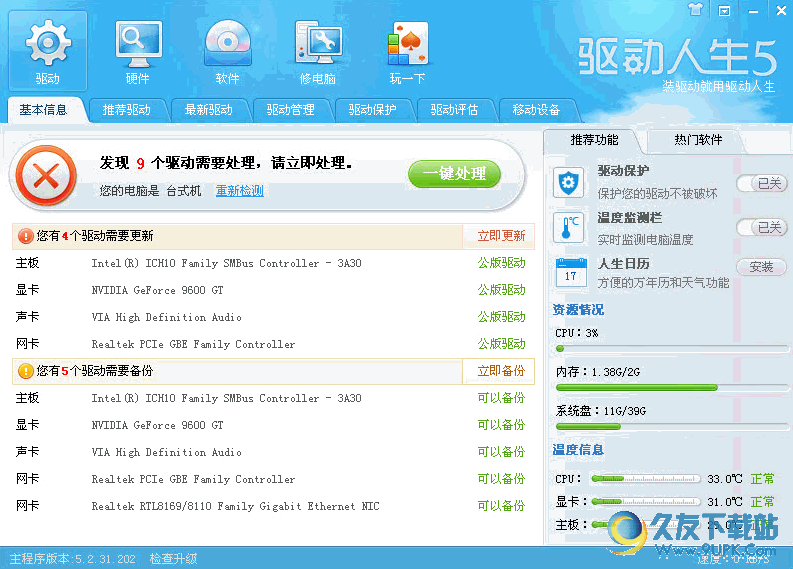Image resolution: width=793 pixels, height=569 pixels.
Task: Switch to the 基本信息 tab
Action: point(43,110)
